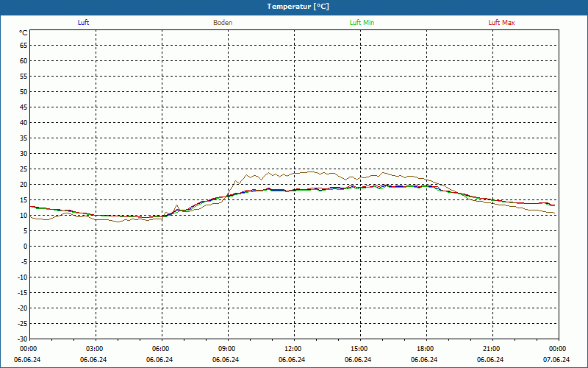The width and height of the screenshot is (588, 368).
Task: Click the 06.06.24 date under 12:00
Action: click(x=292, y=360)
